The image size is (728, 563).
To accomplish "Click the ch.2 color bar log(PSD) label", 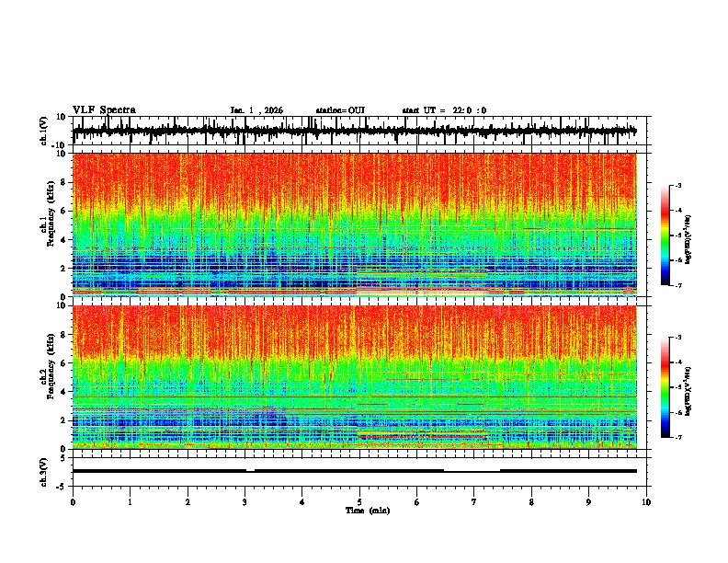I will pos(688,392).
